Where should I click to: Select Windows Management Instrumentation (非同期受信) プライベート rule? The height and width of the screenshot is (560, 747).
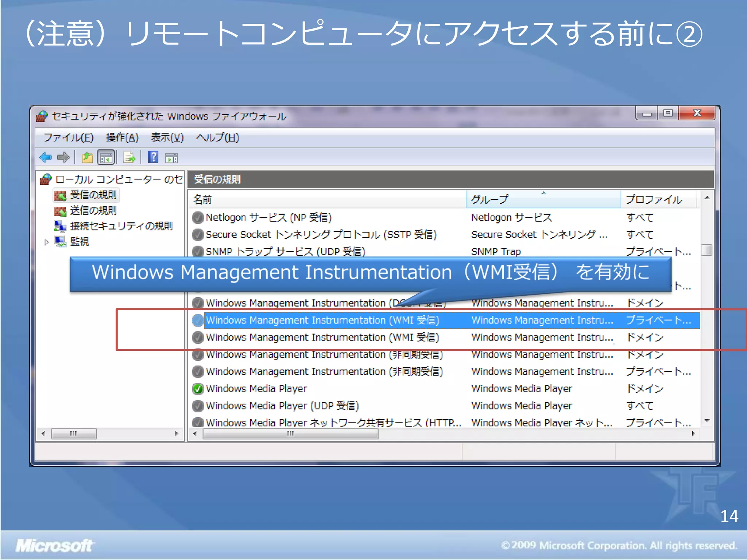click(x=325, y=372)
